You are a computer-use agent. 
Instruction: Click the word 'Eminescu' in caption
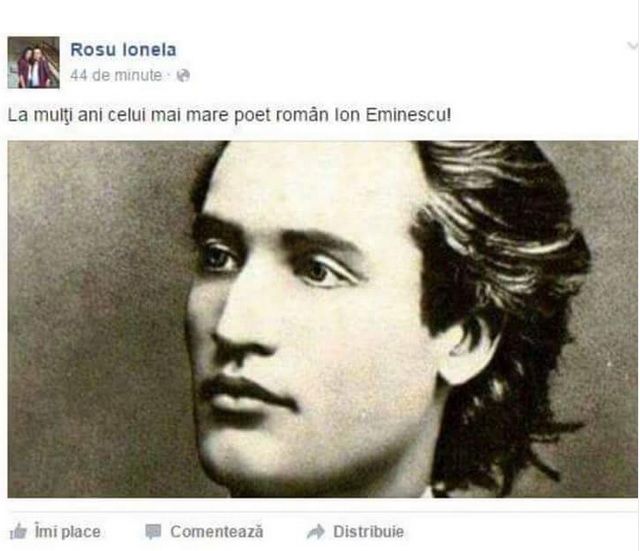(406, 115)
